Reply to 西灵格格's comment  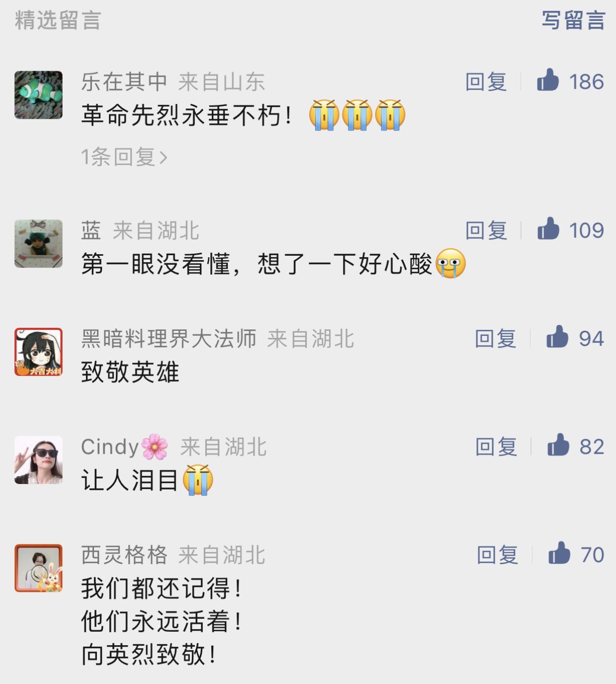497,555
